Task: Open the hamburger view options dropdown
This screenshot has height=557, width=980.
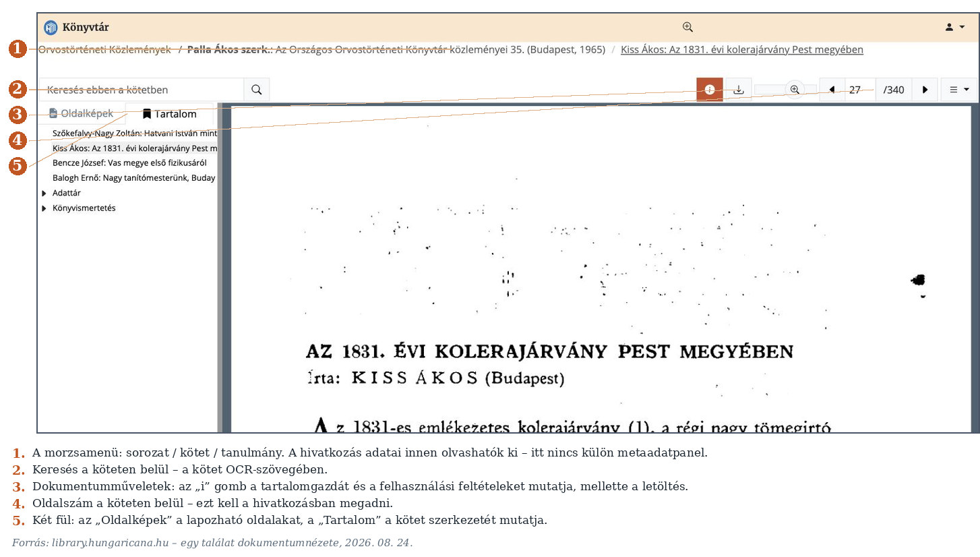Action: tap(958, 90)
